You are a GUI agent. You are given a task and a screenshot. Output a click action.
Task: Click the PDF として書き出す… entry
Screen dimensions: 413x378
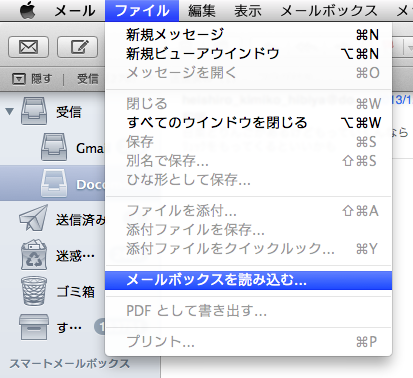[x=248, y=311]
